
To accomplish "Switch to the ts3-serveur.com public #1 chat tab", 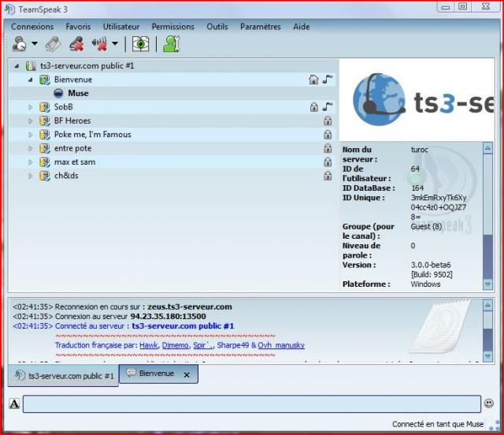I will click(63, 376).
